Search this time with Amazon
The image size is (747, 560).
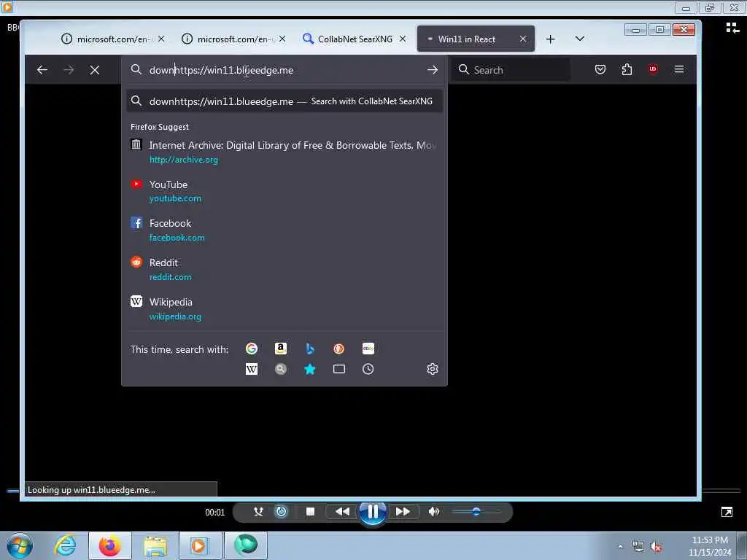click(281, 349)
